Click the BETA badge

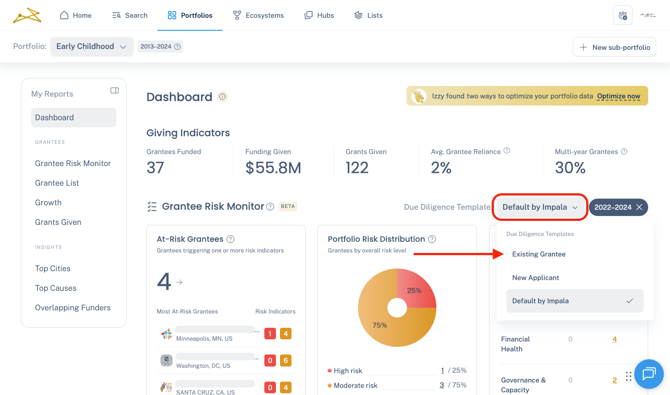[x=288, y=206]
